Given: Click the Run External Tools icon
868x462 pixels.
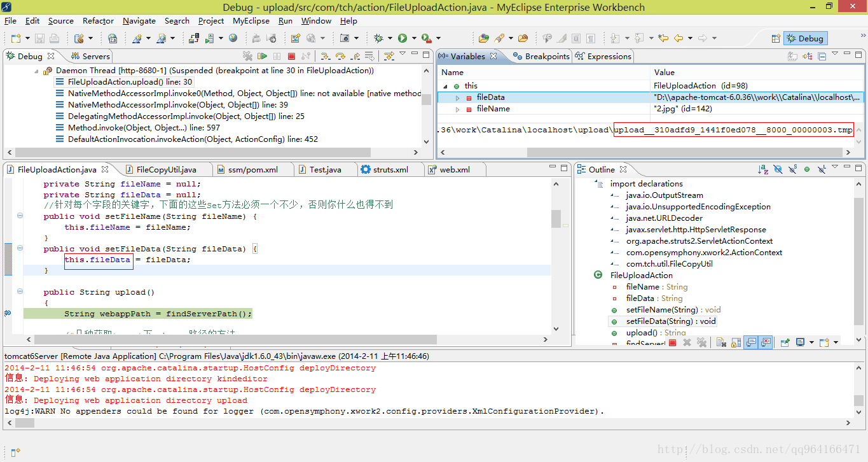Looking at the screenshot, I should [x=427, y=38].
